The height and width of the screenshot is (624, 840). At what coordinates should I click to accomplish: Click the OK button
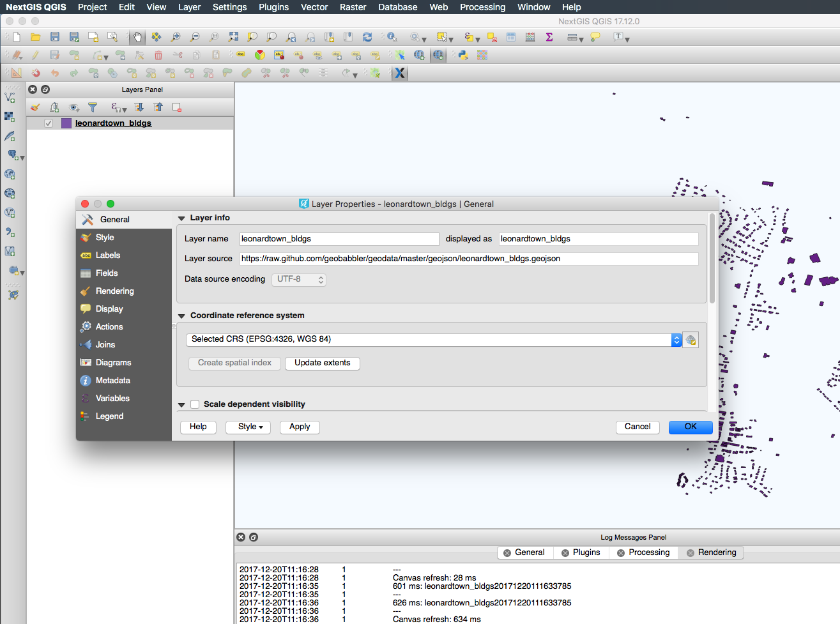pos(691,427)
